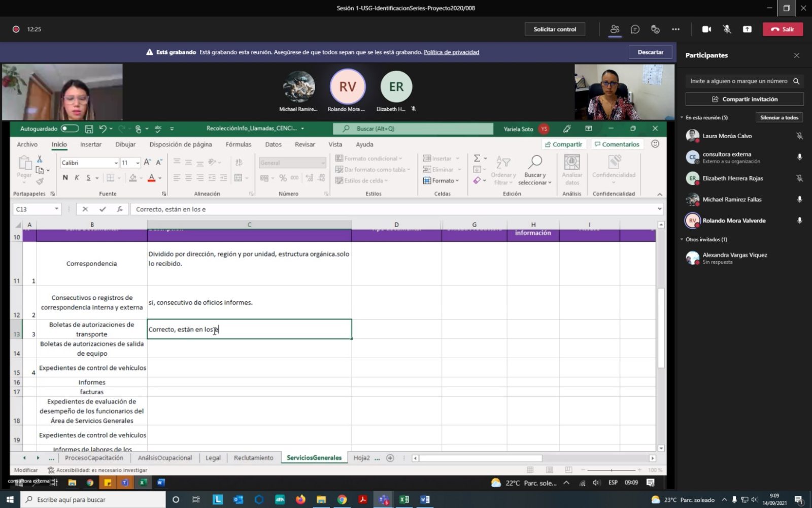
Task: Click the Teams share content tray icon
Action: pos(747,29)
